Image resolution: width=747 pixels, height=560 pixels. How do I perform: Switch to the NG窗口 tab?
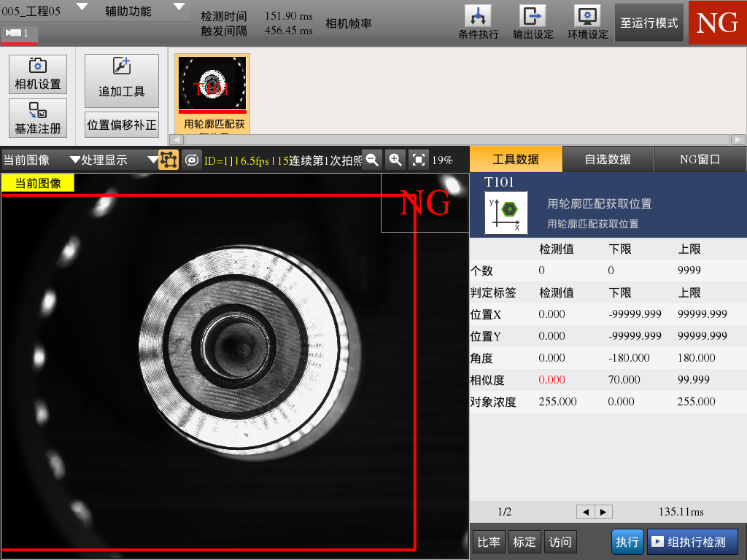pos(700,158)
